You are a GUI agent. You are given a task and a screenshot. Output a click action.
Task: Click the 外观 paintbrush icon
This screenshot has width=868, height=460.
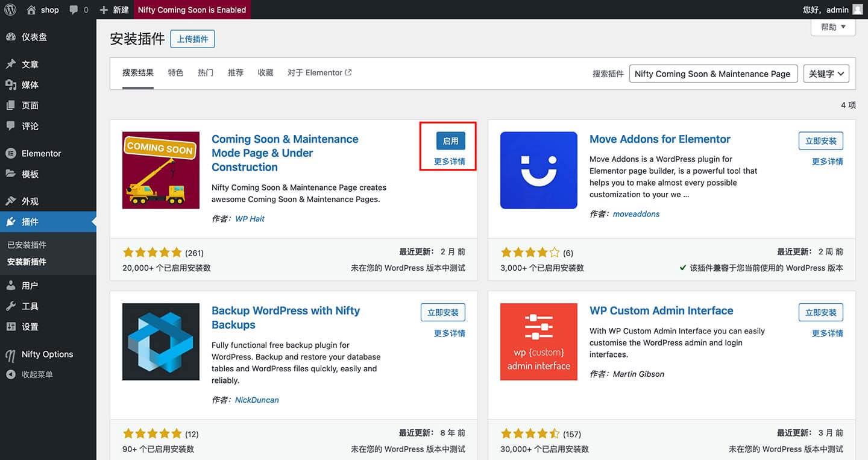point(11,201)
